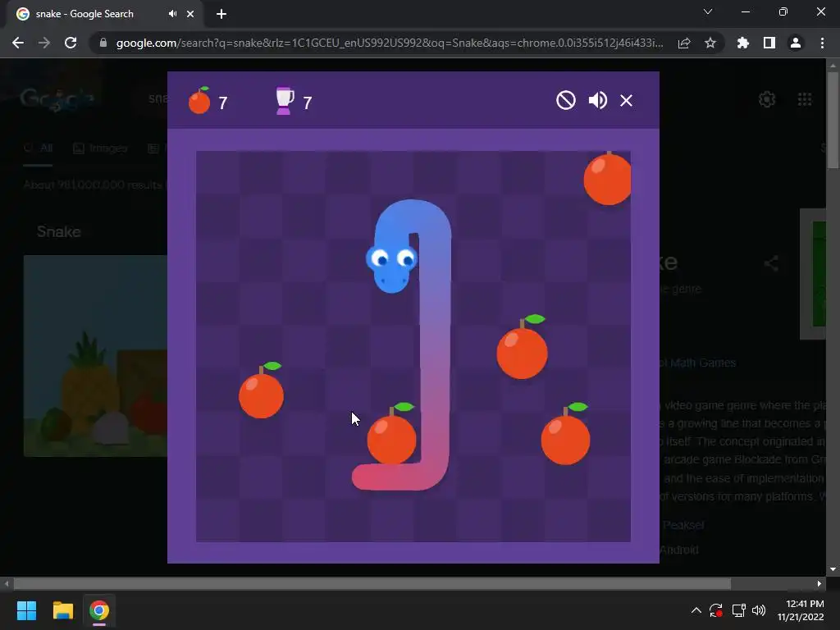840x630 pixels.
Task: Click the vertical scrollbar thumb
Action: 833,121
